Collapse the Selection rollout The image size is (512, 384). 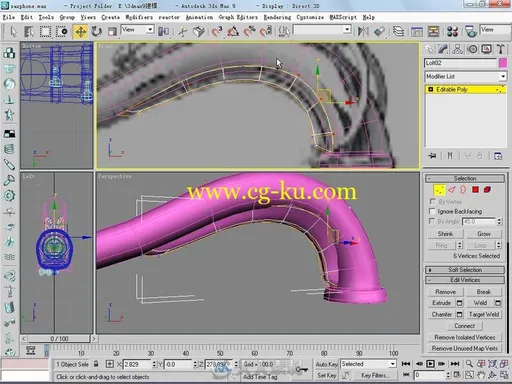pyautogui.click(x=465, y=178)
